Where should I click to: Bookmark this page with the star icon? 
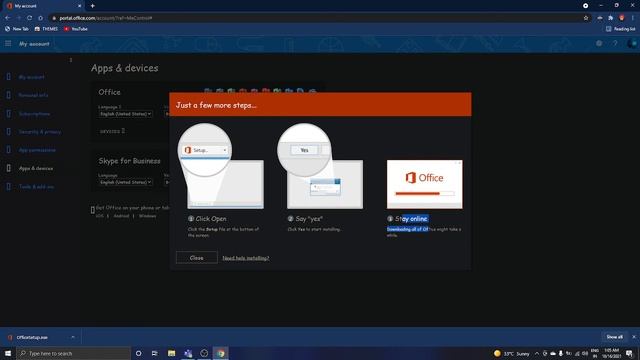(586, 18)
